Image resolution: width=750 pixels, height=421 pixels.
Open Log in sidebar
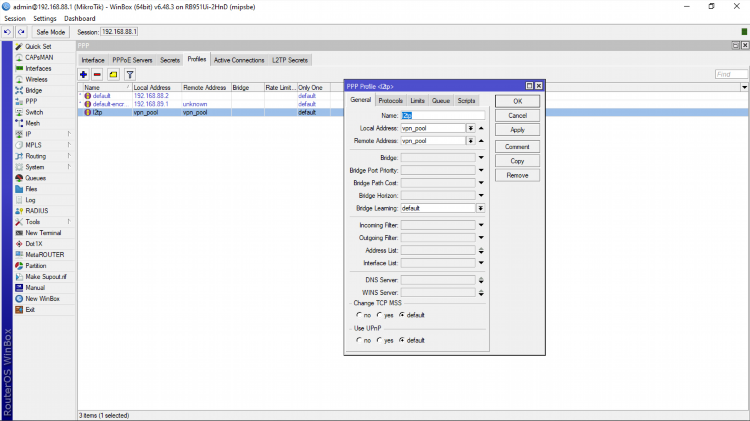[30, 200]
